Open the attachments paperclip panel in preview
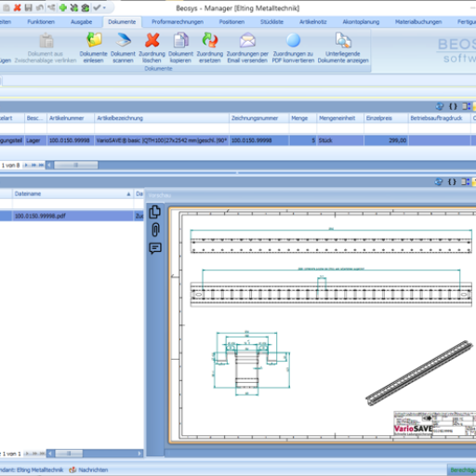 pos(155,230)
